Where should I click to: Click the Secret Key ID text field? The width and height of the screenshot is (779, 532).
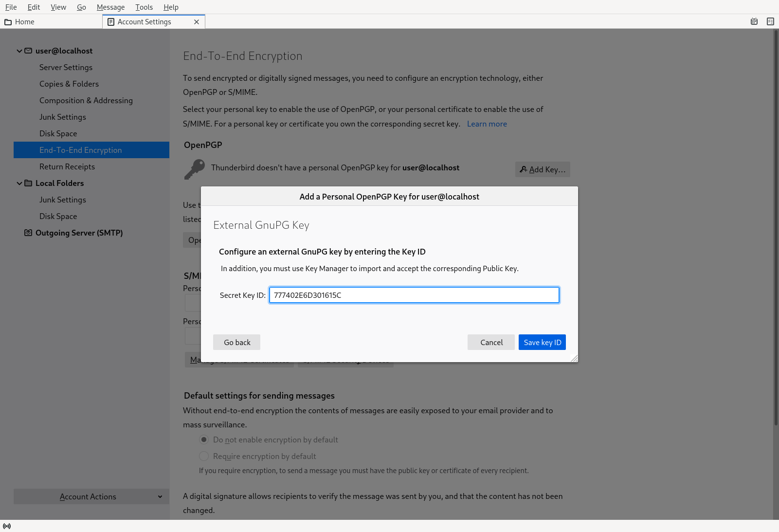point(414,295)
